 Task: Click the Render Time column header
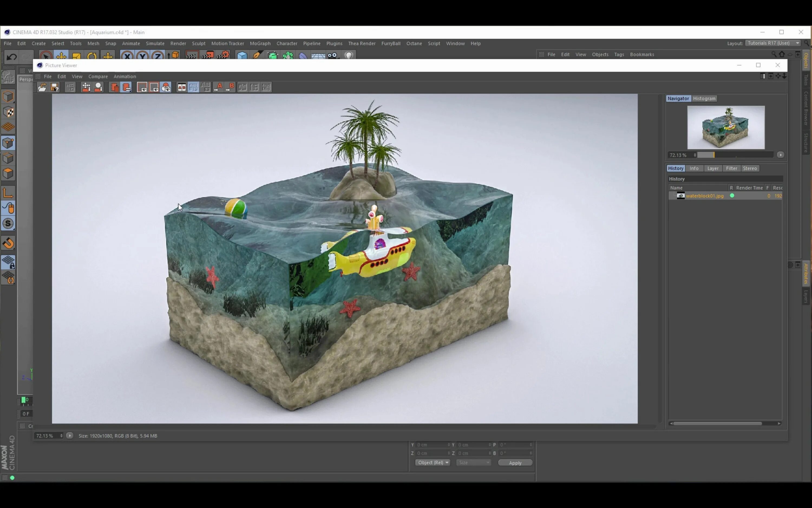[x=749, y=188]
